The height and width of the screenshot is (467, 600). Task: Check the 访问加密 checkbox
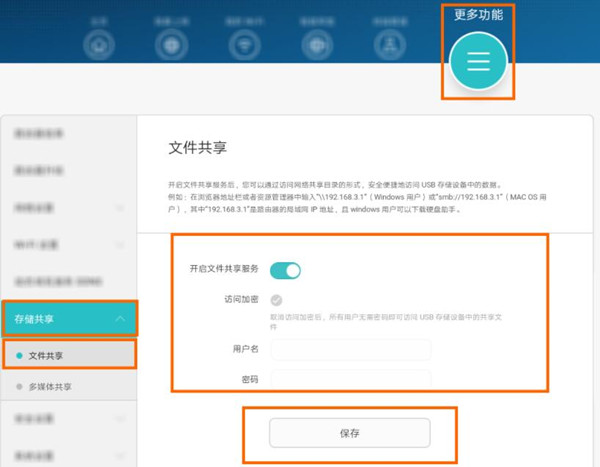tap(276, 300)
